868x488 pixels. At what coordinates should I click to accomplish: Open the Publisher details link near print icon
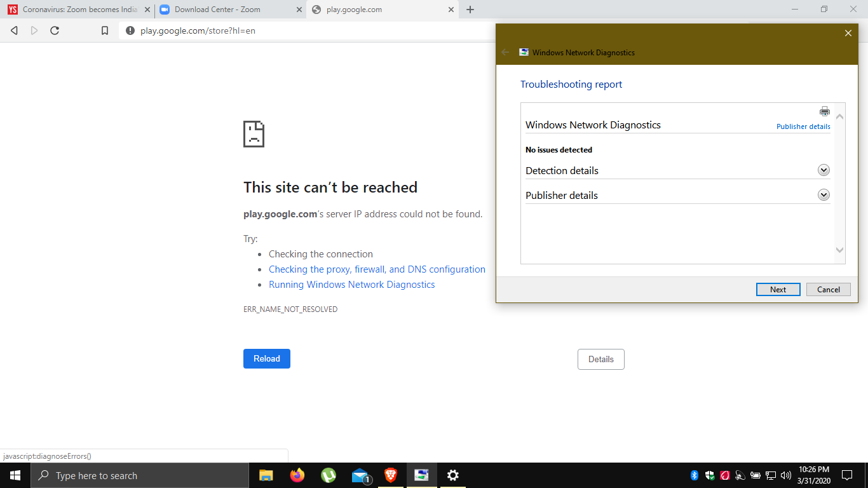803,126
